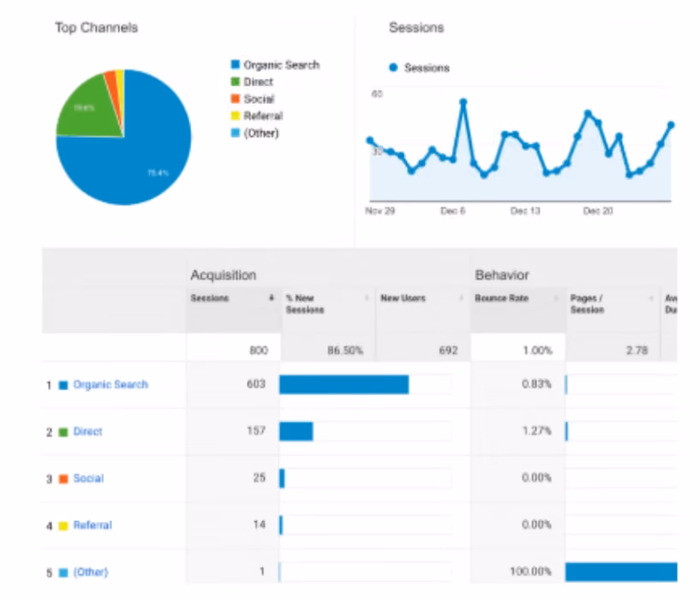Click the blue Organic Search legend swatch

[x=236, y=64]
